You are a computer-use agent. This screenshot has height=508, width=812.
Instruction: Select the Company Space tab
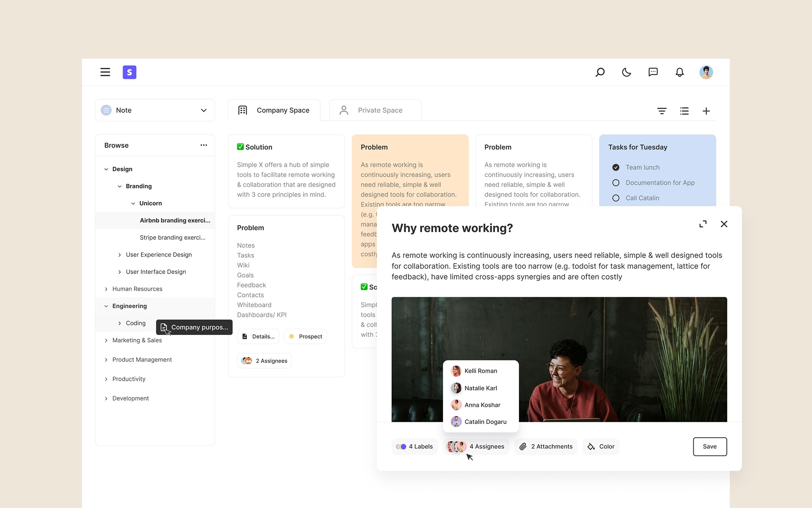tap(274, 110)
